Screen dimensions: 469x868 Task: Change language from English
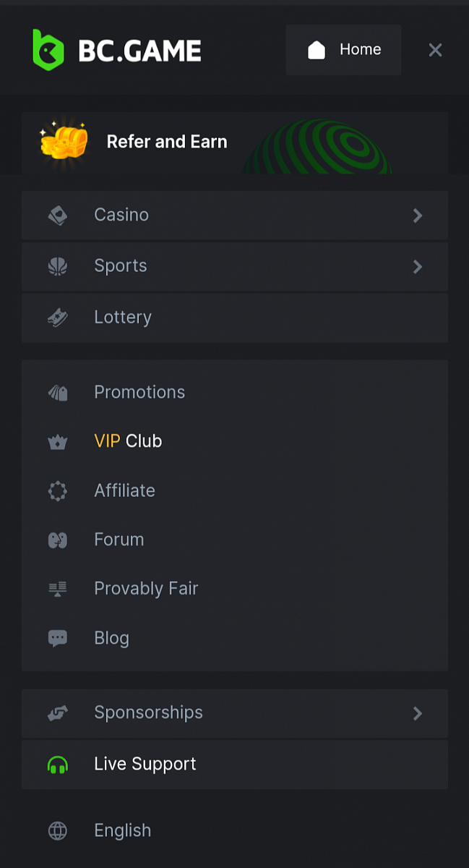pos(123,830)
